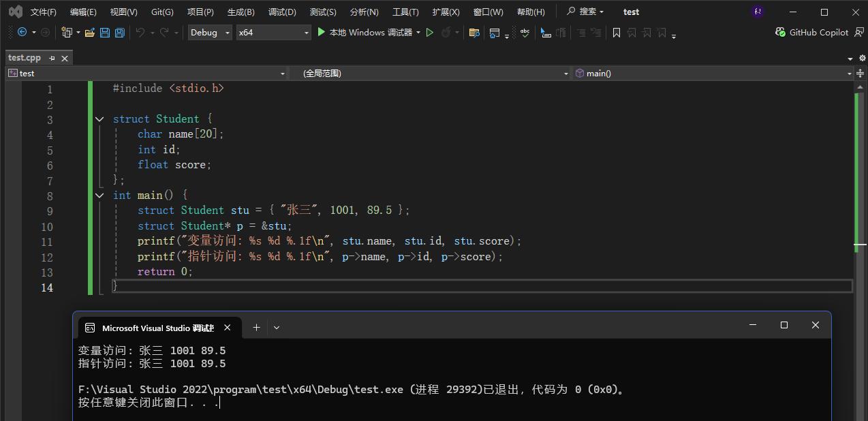The image size is (868, 421).
Task: Open the test project scope dropdown
Action: [x=146, y=73]
